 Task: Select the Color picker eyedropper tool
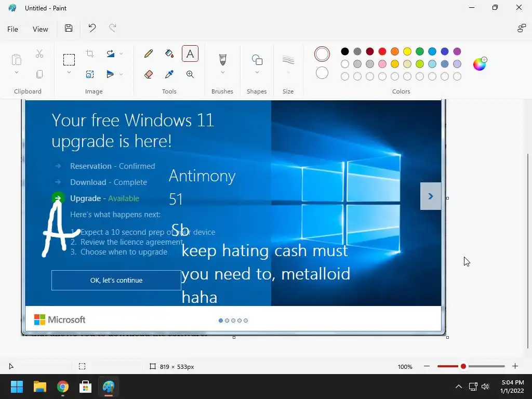(x=169, y=74)
